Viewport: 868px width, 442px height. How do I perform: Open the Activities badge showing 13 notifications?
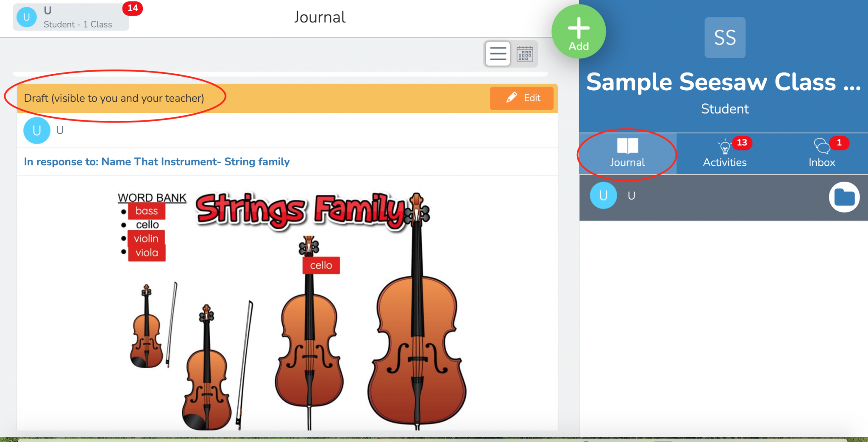(742, 143)
